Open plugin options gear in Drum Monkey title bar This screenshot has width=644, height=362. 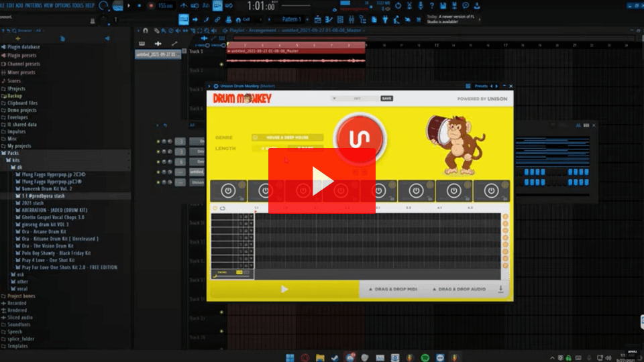pyautogui.click(x=215, y=86)
